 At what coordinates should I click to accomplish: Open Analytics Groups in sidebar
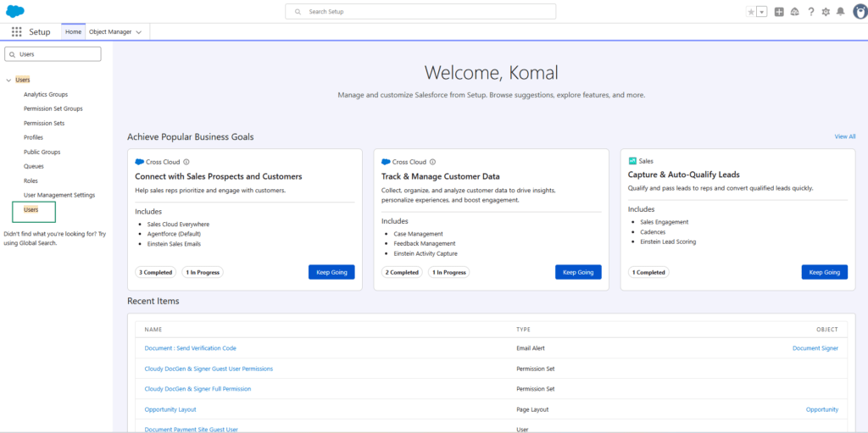[46, 95]
